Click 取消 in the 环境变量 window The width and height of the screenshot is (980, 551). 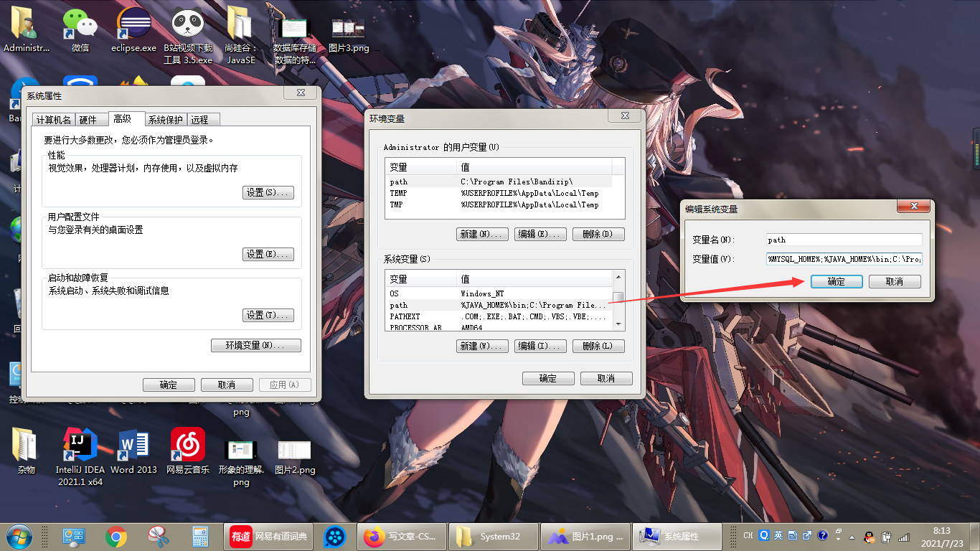pos(606,378)
